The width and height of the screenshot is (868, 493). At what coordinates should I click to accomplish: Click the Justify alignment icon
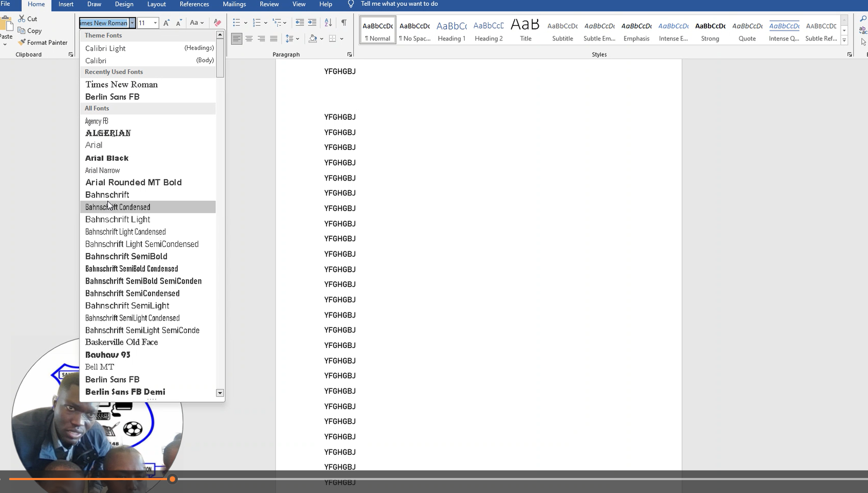pyautogui.click(x=273, y=39)
